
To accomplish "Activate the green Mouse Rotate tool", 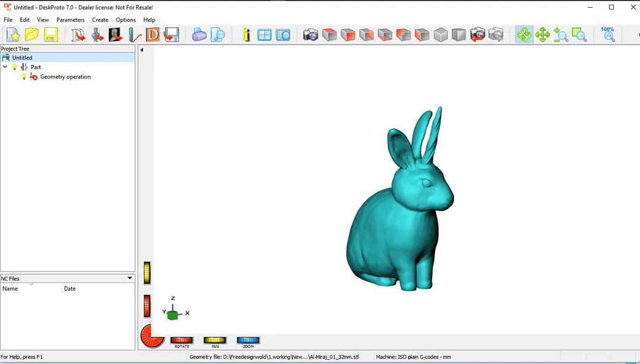I will tap(524, 35).
